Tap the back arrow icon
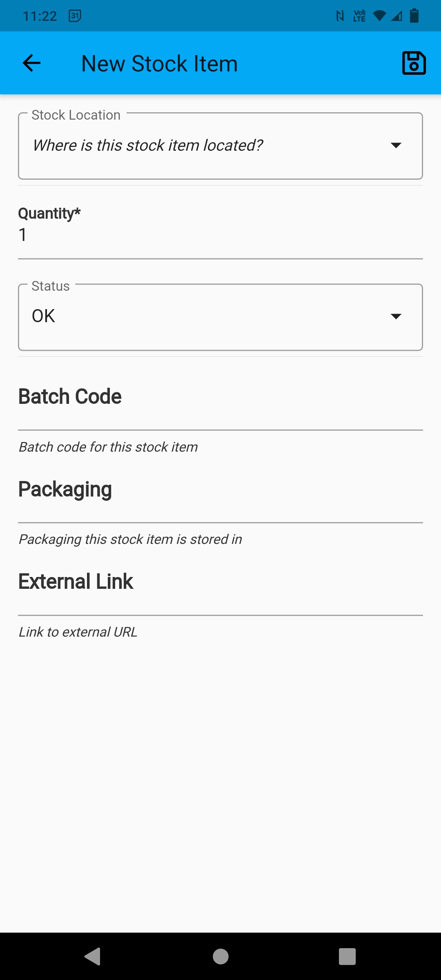Image resolution: width=441 pixels, height=980 pixels. pyautogui.click(x=31, y=63)
